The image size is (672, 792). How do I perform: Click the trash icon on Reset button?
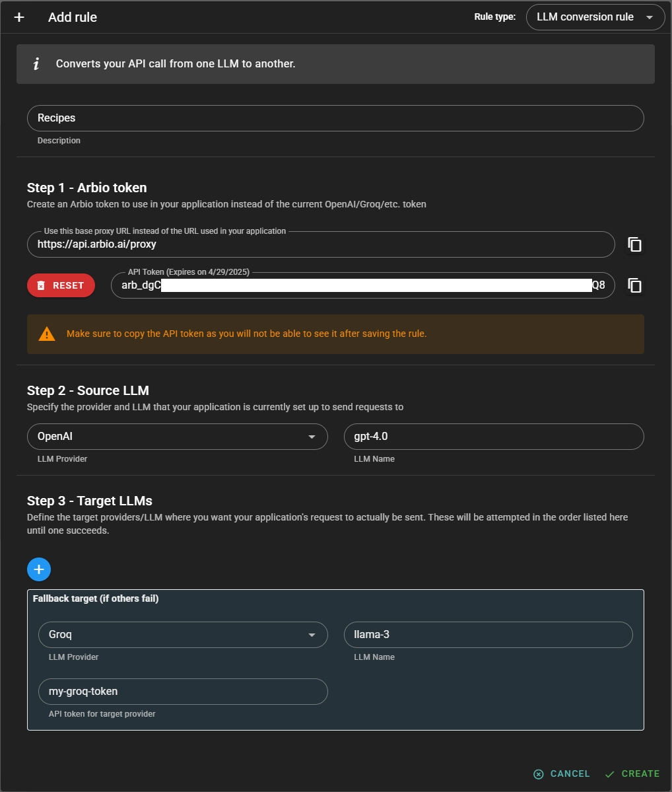point(41,285)
